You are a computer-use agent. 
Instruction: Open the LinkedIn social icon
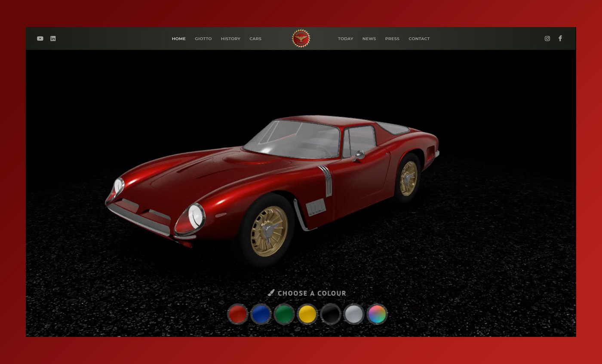(x=53, y=39)
